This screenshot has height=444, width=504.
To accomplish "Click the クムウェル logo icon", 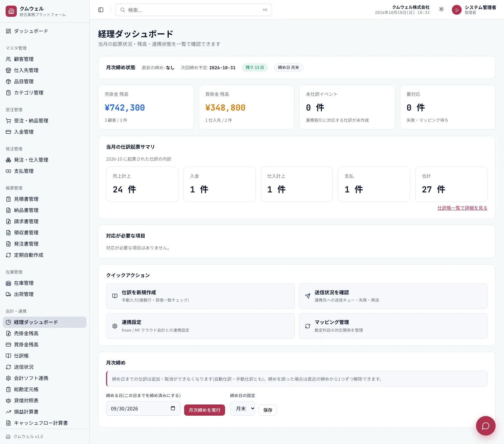I will coord(11,11).
